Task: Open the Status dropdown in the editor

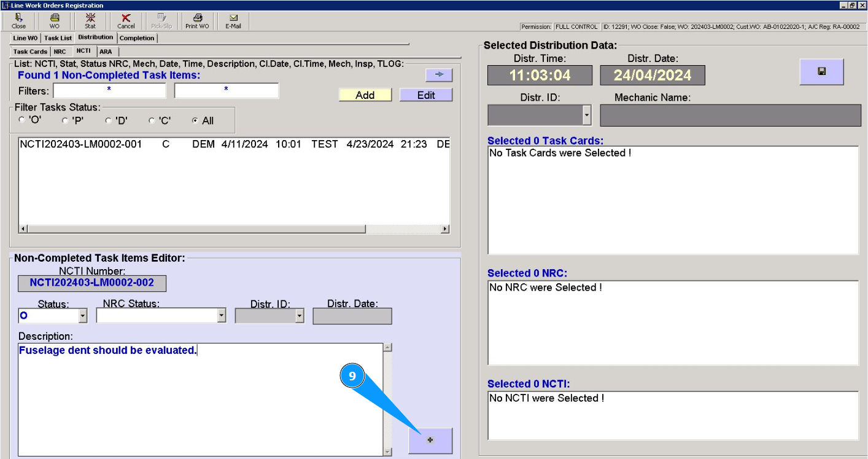Action: [x=83, y=316]
